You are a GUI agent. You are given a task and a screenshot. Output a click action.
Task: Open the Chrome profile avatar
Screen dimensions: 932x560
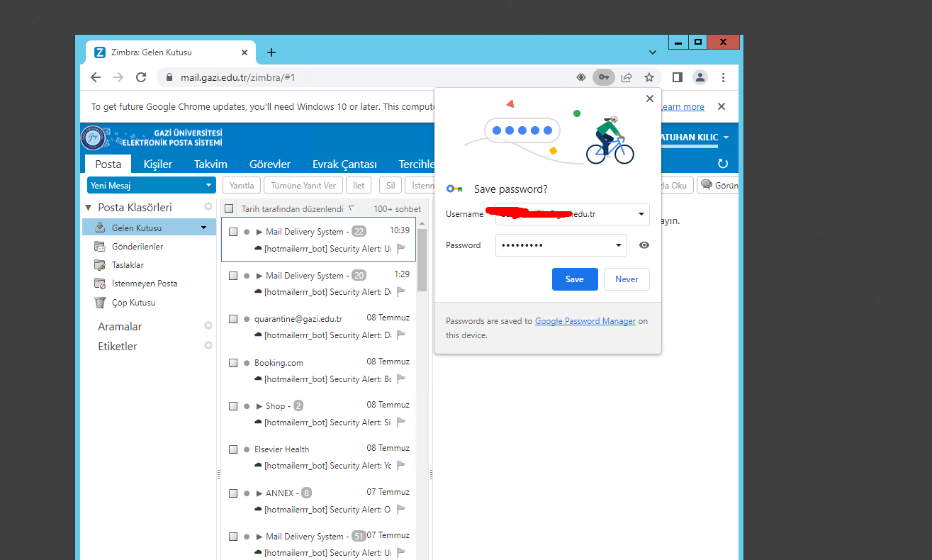(x=700, y=77)
